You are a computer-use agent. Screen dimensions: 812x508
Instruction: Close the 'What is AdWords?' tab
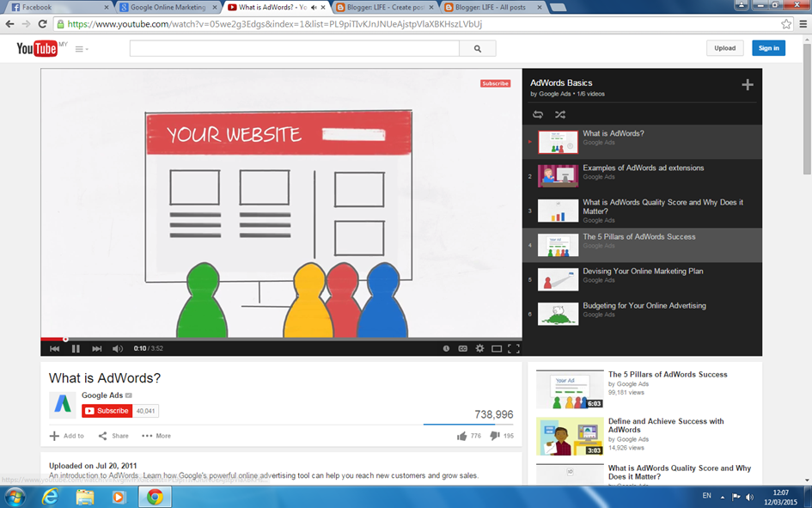tap(323, 7)
